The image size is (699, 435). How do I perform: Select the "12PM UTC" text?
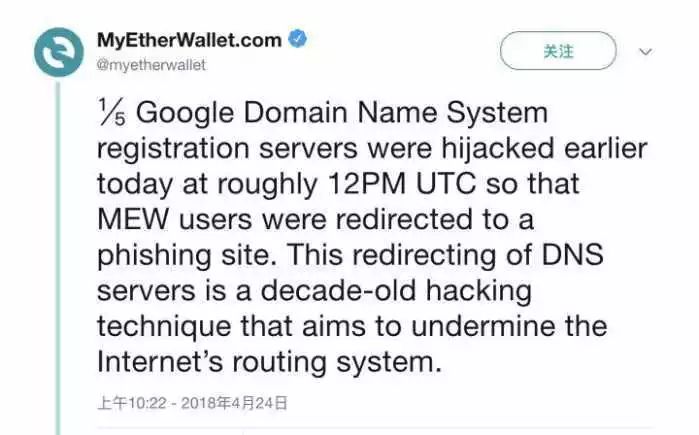point(402,184)
